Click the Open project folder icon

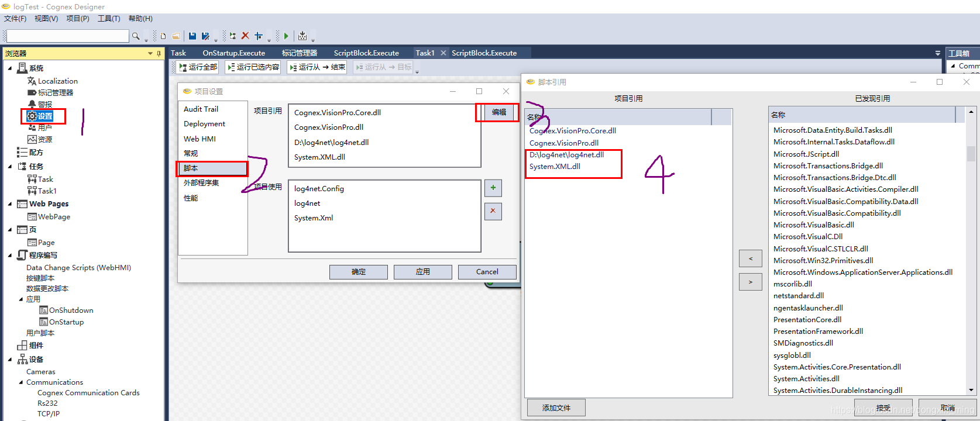pyautogui.click(x=176, y=36)
